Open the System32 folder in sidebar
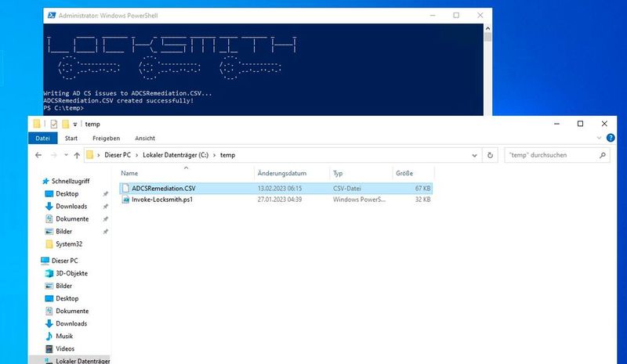This screenshot has width=627, height=364. [69, 244]
